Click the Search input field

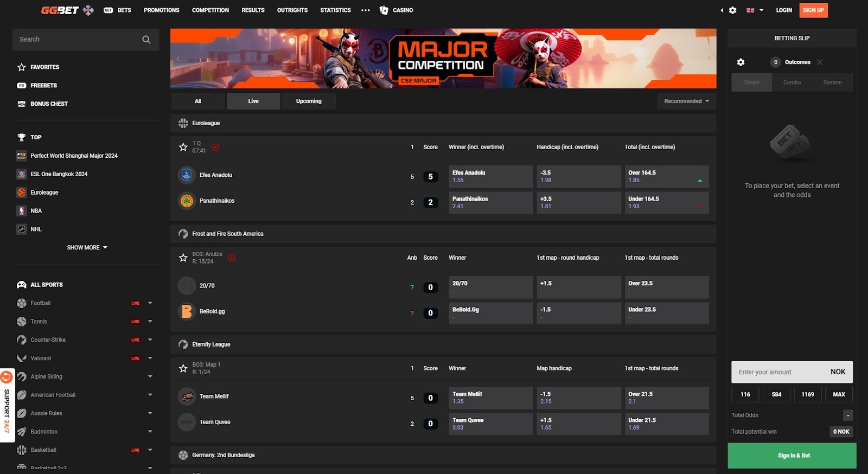pos(86,40)
